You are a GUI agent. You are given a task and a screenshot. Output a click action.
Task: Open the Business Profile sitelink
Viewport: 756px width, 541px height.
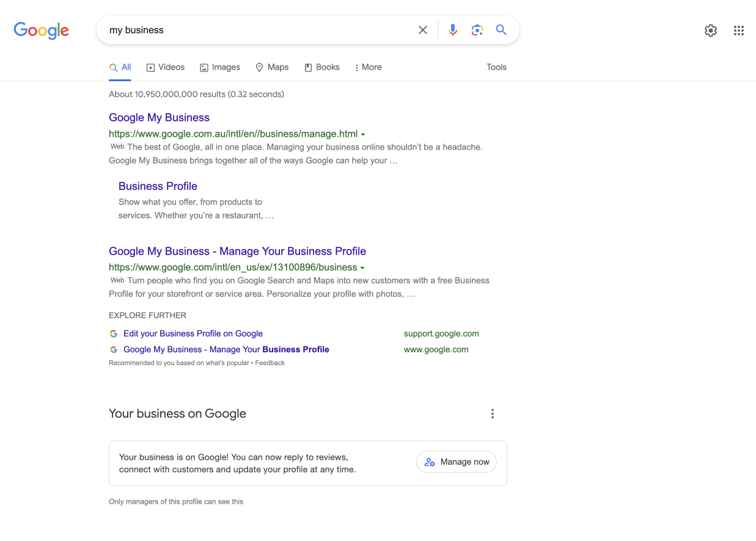158,186
